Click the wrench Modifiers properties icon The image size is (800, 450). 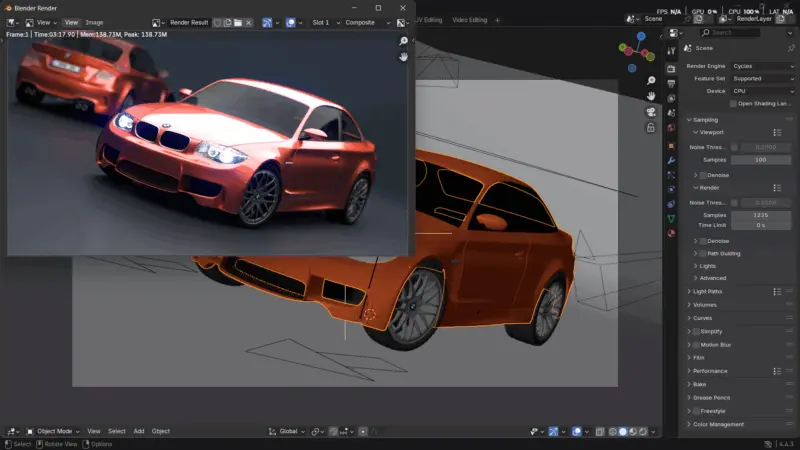coord(671,159)
